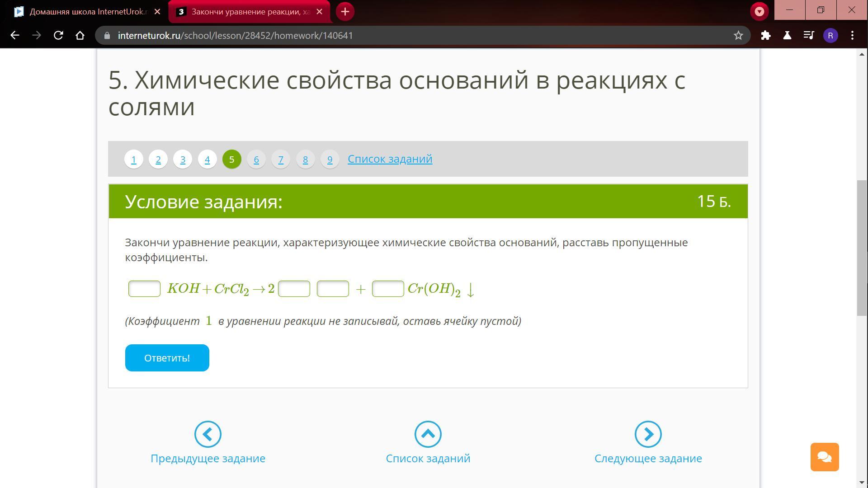Bookmark the page with the star icon
868x488 pixels.
(738, 35)
